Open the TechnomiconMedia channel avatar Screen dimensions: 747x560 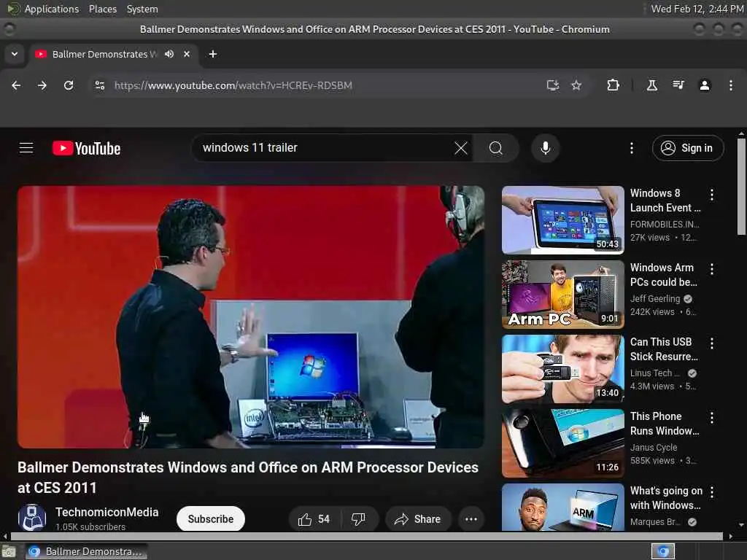(x=32, y=518)
